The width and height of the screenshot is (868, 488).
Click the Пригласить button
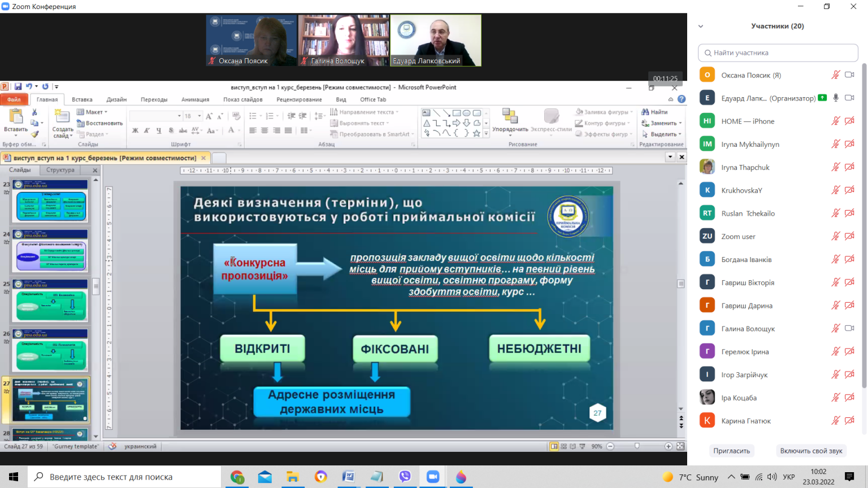pos(731,451)
